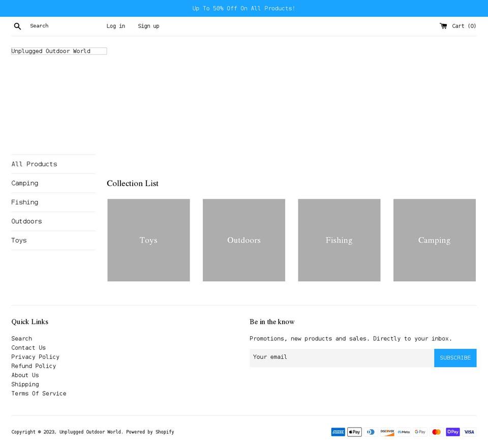Click the search magnifier icon

tap(17, 26)
